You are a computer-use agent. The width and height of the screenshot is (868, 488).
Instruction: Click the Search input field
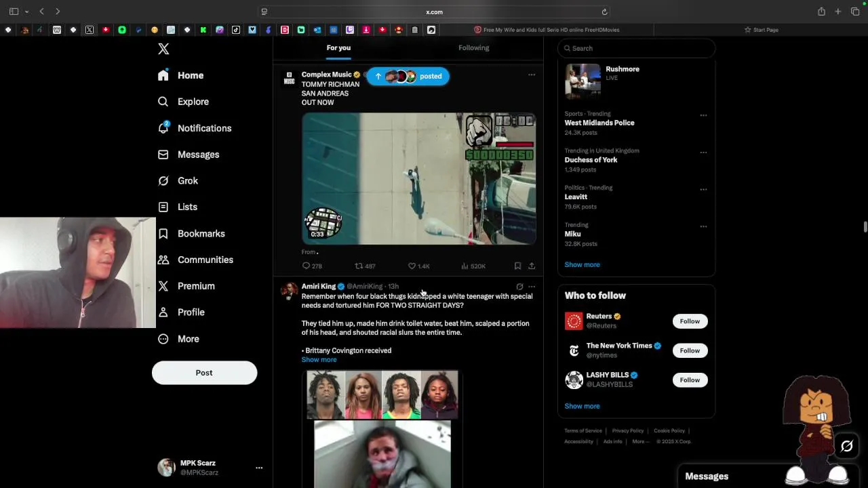click(x=636, y=48)
